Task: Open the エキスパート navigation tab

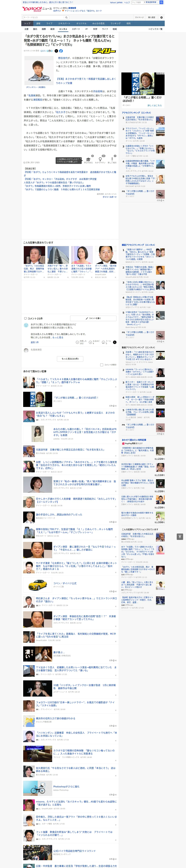Action: pos(64,24)
